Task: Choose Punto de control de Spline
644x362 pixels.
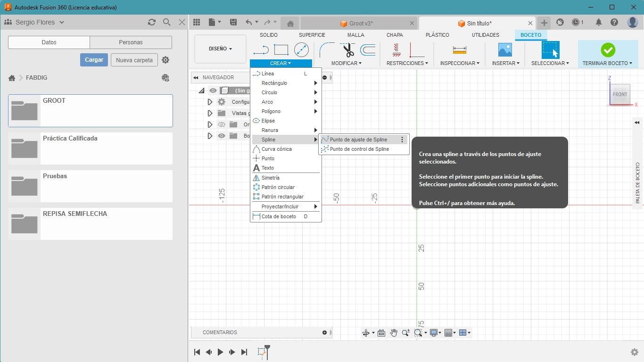Action: pyautogui.click(x=363, y=149)
